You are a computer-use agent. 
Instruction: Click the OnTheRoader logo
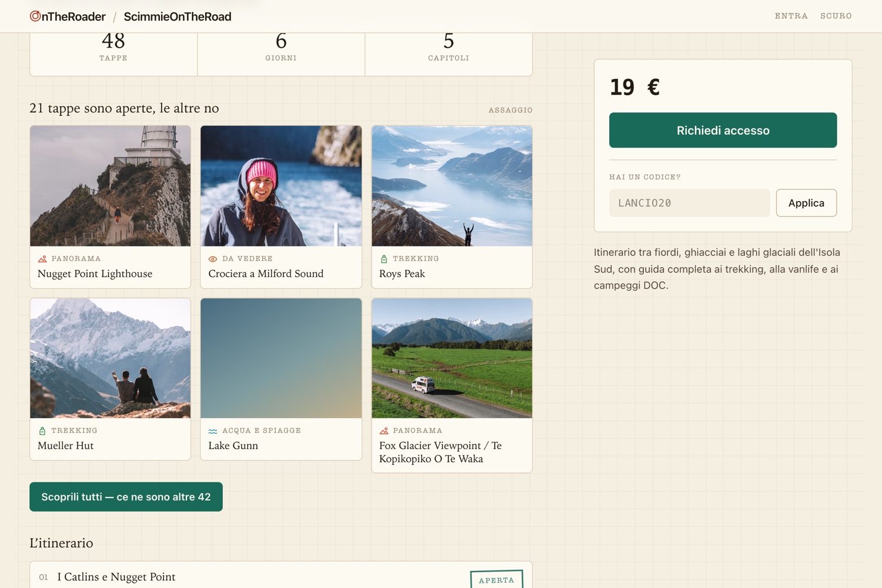[x=68, y=16]
